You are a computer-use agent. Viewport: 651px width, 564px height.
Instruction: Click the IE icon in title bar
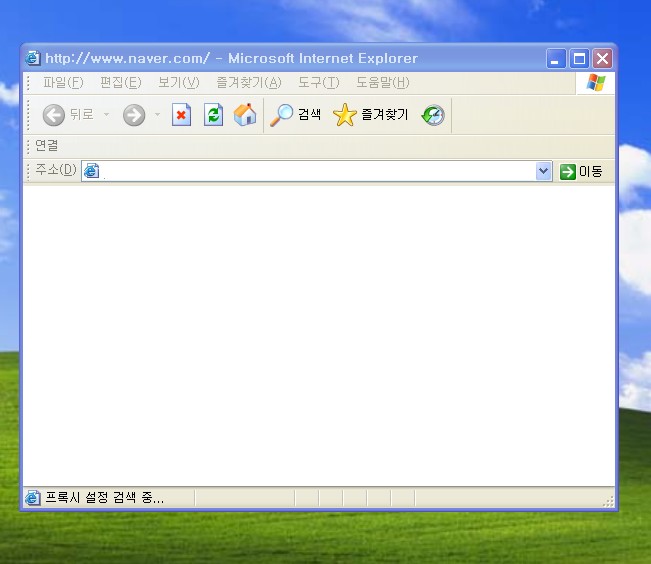32,58
